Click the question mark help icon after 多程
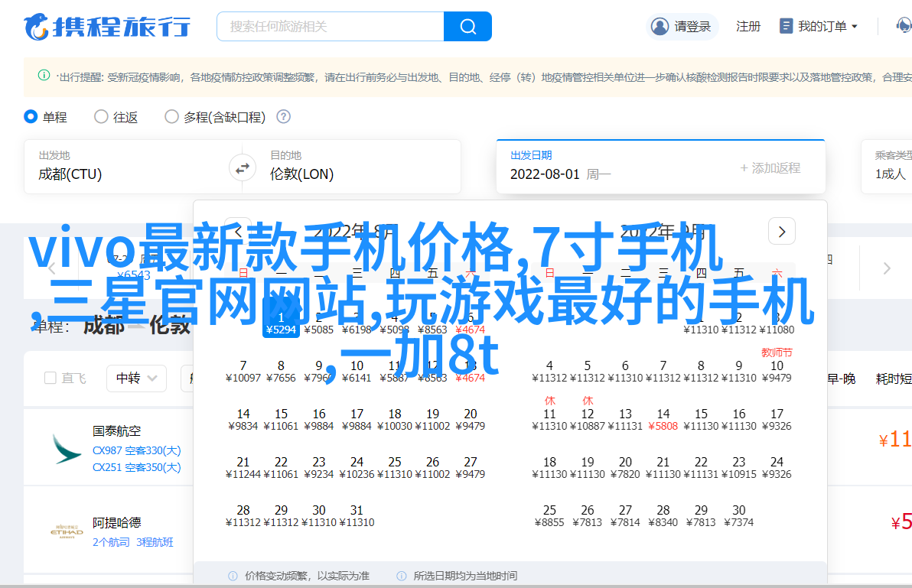Image resolution: width=912 pixels, height=588 pixels. coord(283,117)
